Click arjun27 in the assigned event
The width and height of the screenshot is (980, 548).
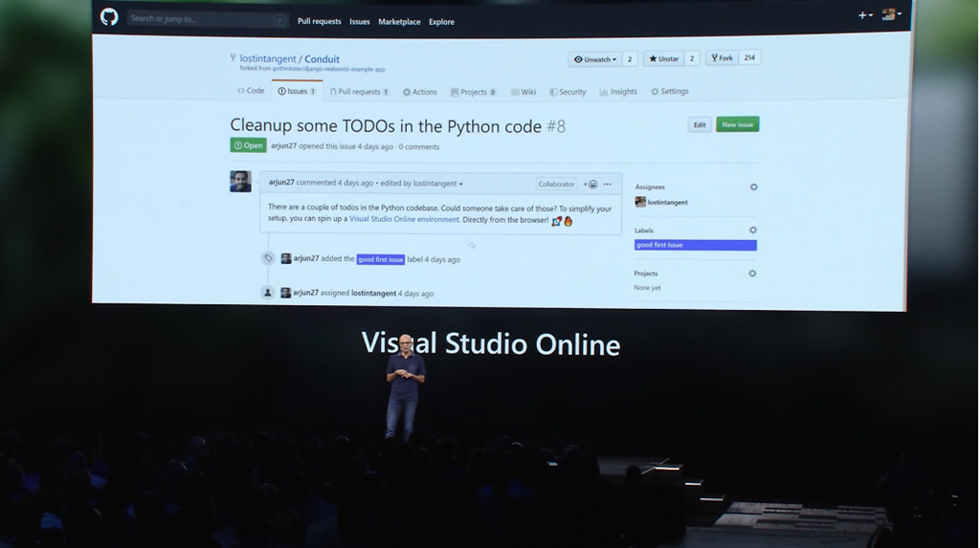(x=305, y=293)
